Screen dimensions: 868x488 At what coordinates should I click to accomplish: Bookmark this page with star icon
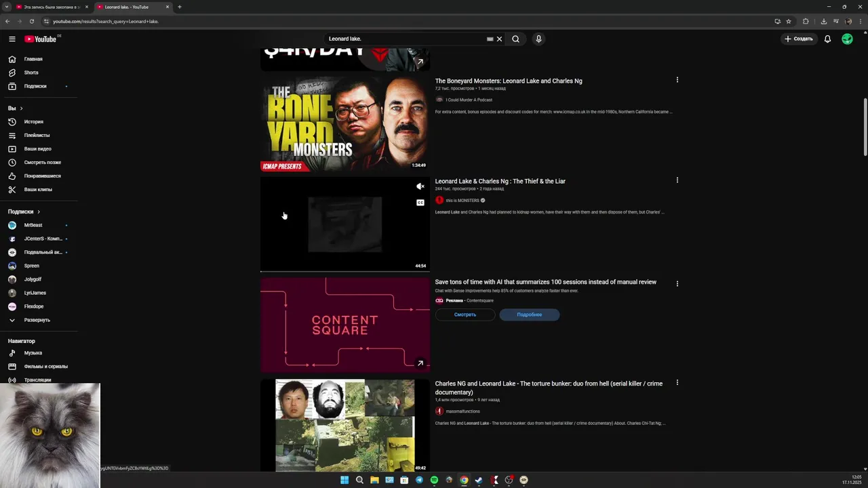(x=789, y=21)
